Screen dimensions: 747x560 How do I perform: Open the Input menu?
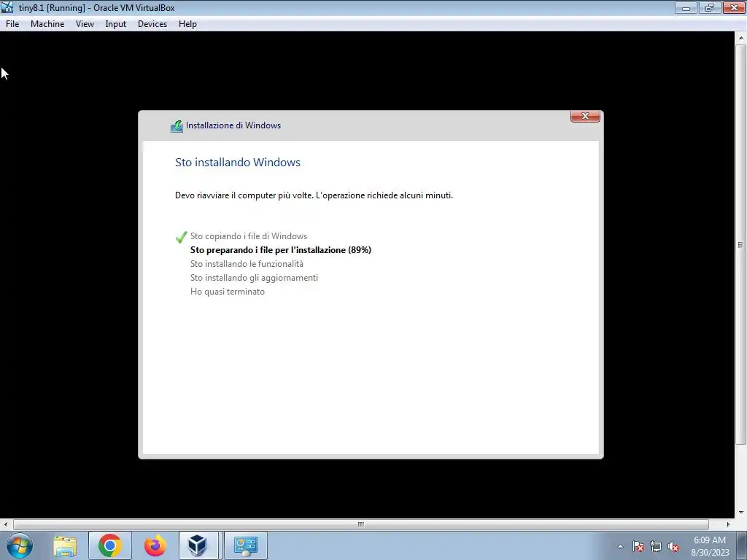pos(116,24)
